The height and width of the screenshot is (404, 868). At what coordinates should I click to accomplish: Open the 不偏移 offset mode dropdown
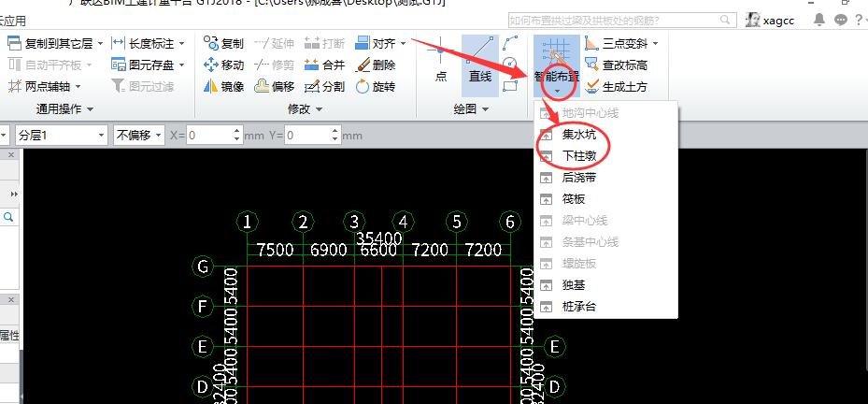(139, 136)
